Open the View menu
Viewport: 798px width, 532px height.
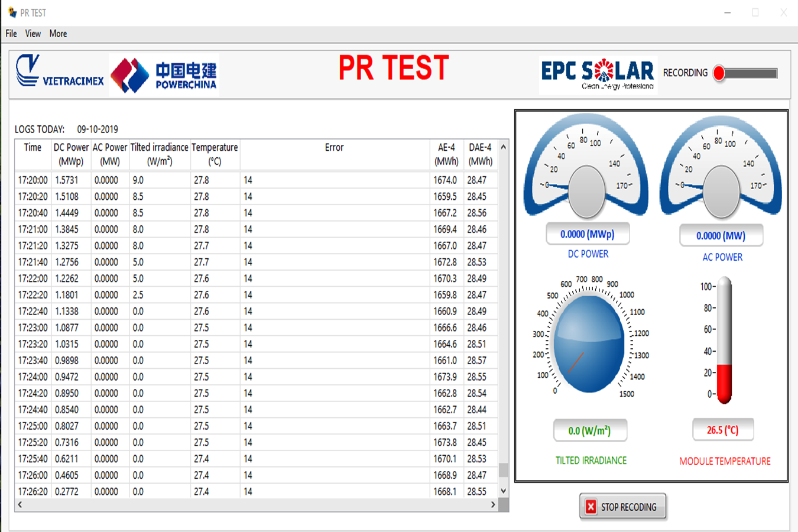point(33,34)
